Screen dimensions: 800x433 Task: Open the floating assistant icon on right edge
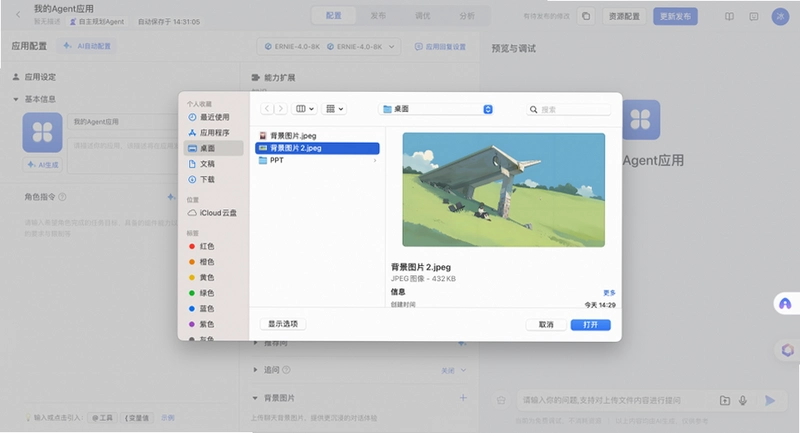(x=785, y=304)
